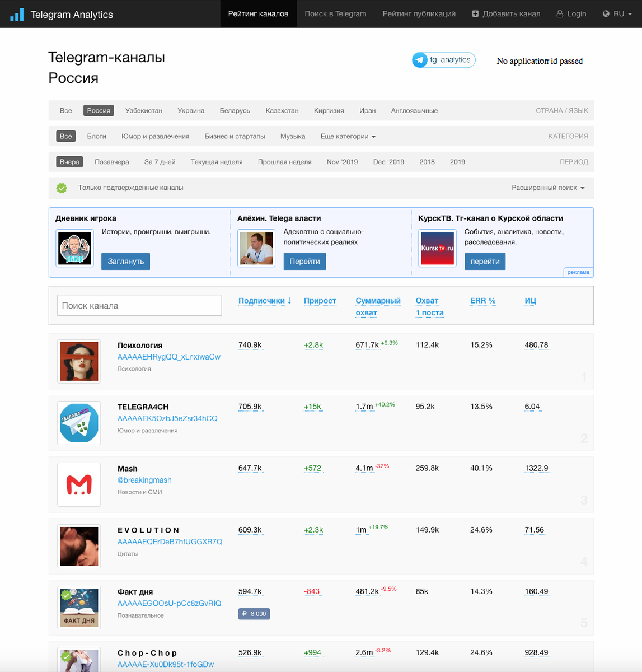Open 'Рейтинг публикаций' tab
The height and width of the screenshot is (672, 642).
[419, 13]
